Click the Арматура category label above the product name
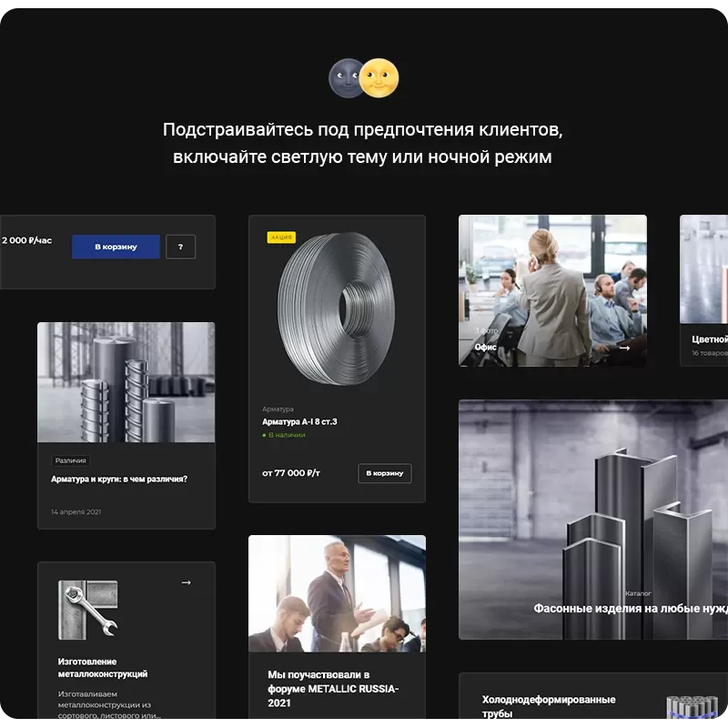The image size is (728, 728). click(x=278, y=409)
